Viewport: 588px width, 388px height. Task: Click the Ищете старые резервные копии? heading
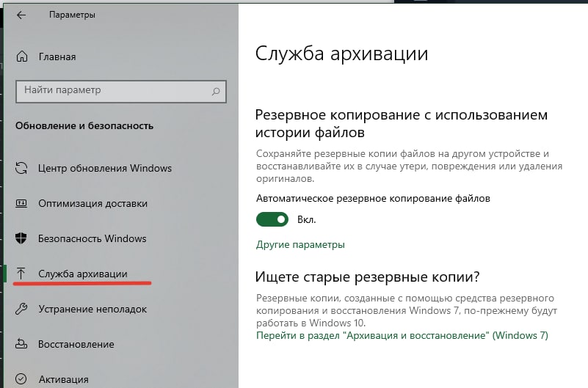pos(368,277)
